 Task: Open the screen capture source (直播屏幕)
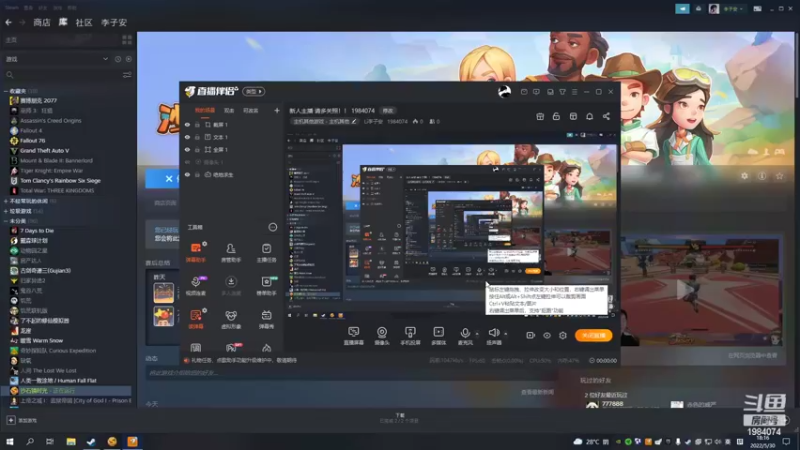coord(354,336)
